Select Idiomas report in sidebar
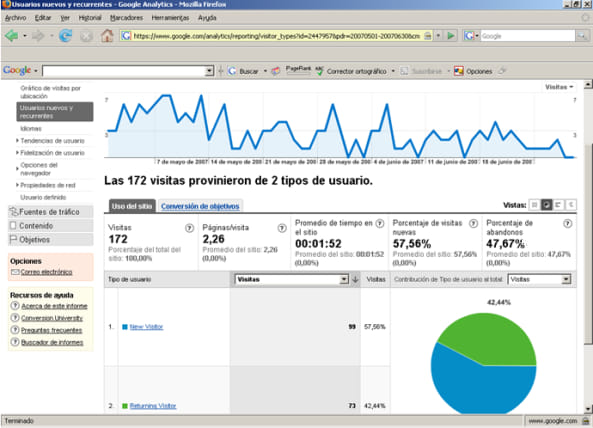This screenshot has width=593, height=428. pos(31,129)
